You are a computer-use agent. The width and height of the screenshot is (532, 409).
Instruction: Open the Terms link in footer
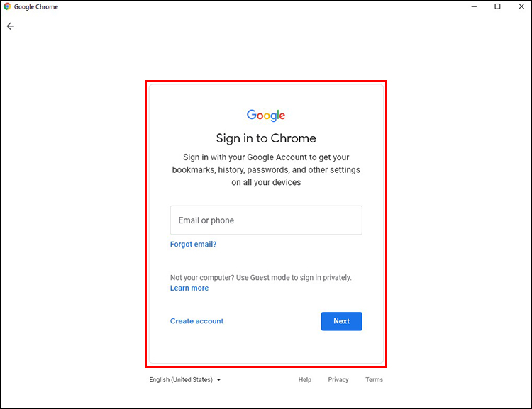pyautogui.click(x=374, y=380)
